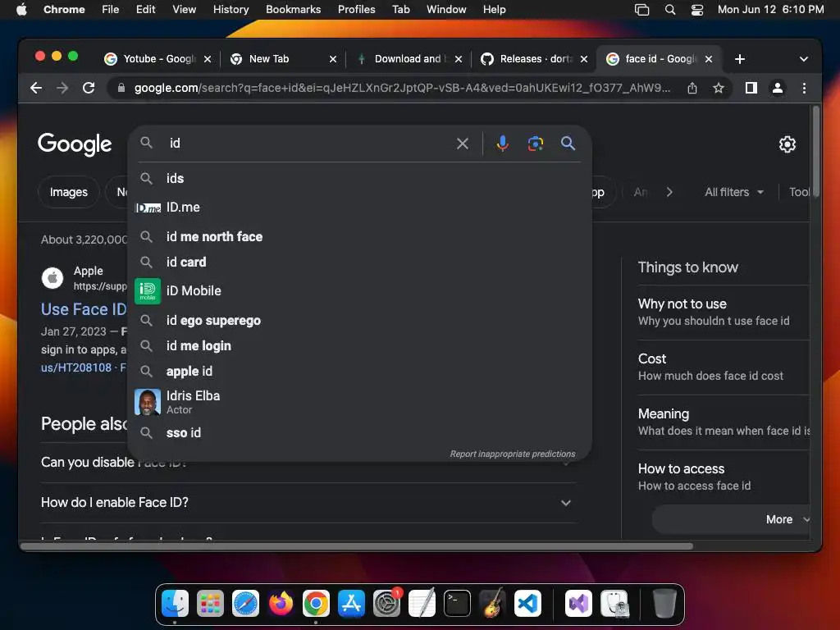Image resolution: width=840 pixels, height=630 pixels.
Task: Click the Chrome address bar URL
Action: click(402, 88)
